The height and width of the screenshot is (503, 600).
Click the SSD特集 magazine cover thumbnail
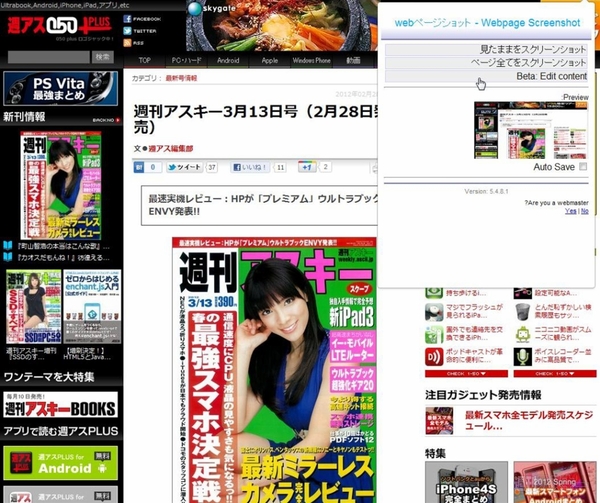[34, 306]
